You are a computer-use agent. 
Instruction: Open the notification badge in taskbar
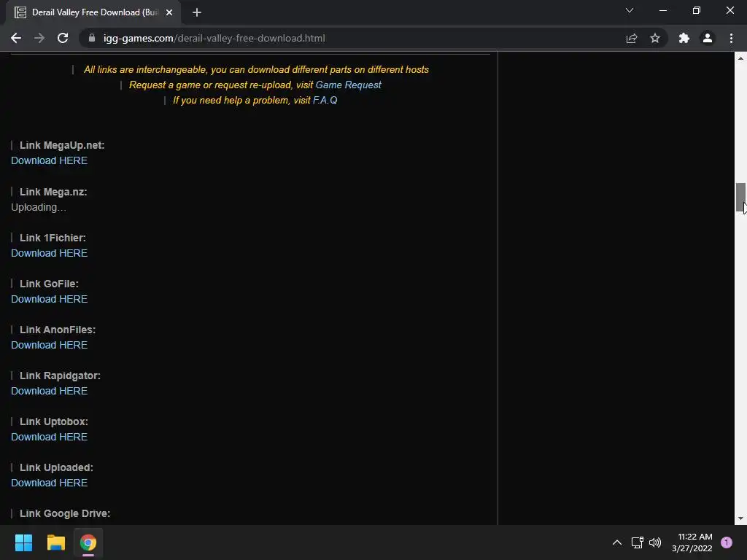point(727,542)
